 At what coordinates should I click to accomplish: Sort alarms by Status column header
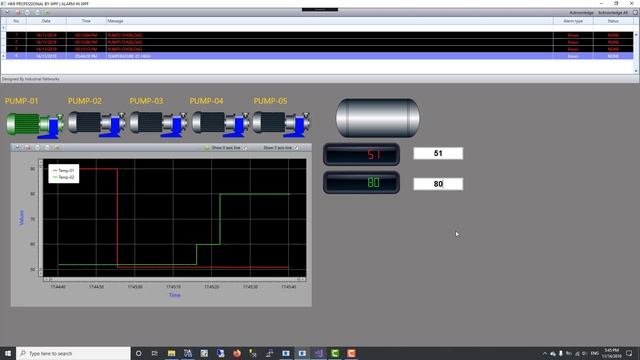[x=613, y=21]
